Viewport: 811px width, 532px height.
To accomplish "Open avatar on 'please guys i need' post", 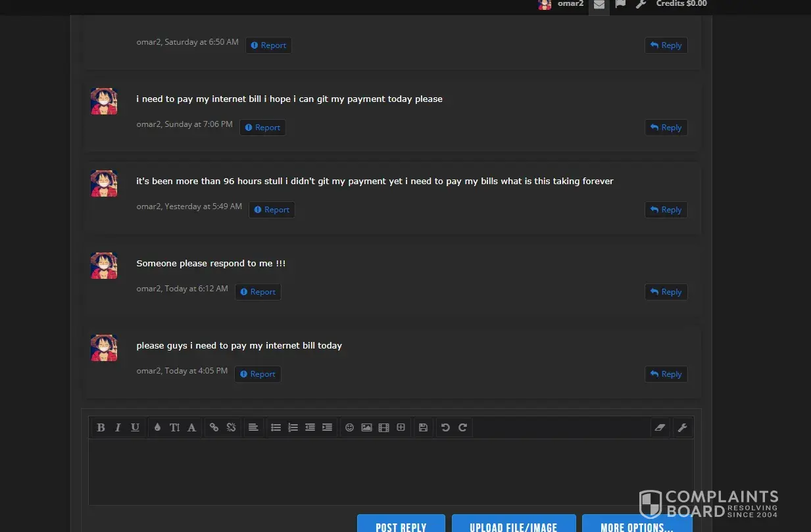I will (104, 348).
